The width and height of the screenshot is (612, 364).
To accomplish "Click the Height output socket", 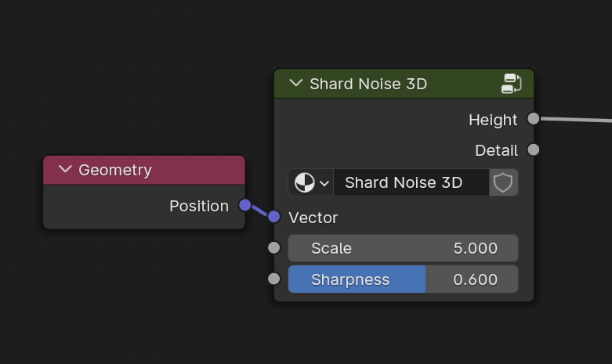I will tap(534, 119).
